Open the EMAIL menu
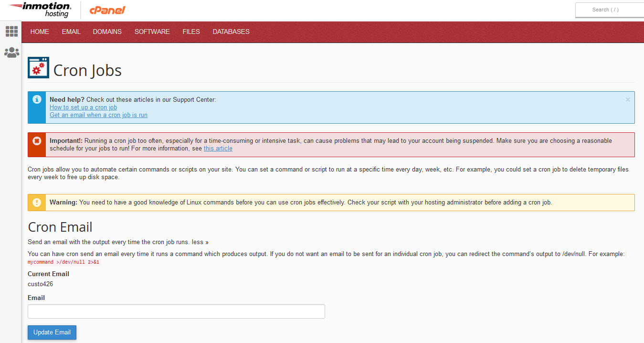Image resolution: width=644 pixels, height=343 pixels. coord(71,32)
